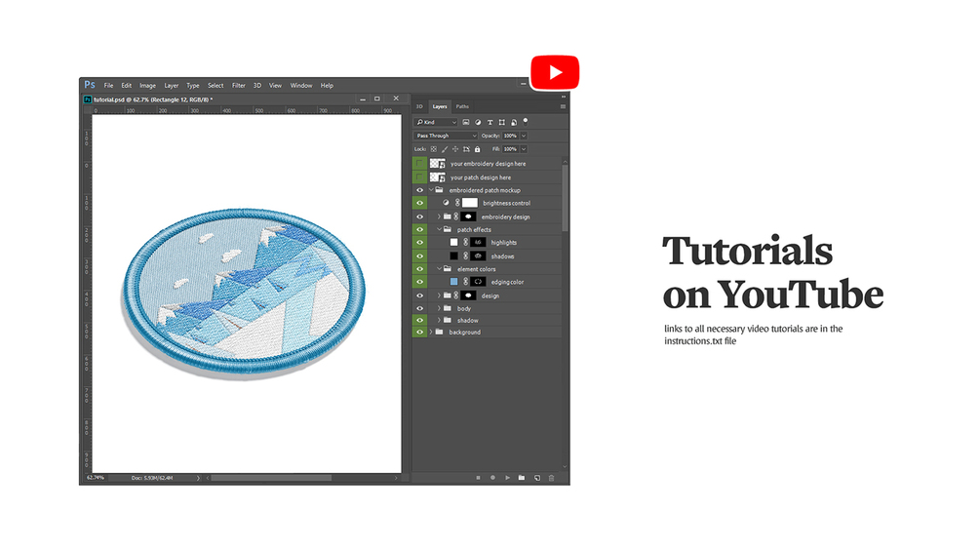Click the YouTube play logo

pyautogui.click(x=555, y=72)
